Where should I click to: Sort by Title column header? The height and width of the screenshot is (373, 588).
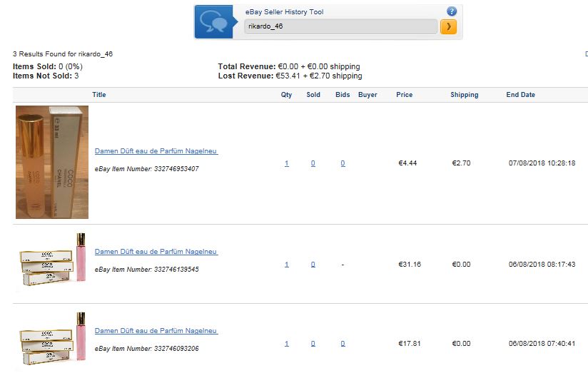click(x=99, y=94)
